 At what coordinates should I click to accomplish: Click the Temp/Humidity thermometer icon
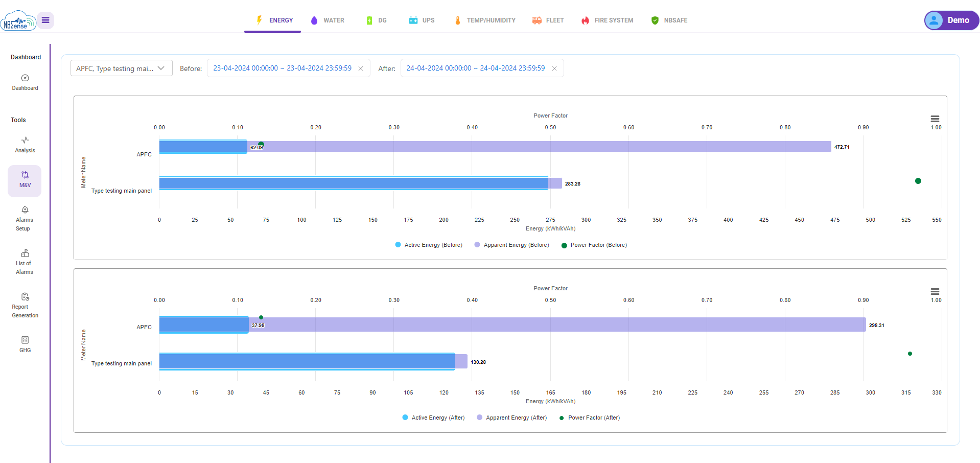pyautogui.click(x=458, y=20)
